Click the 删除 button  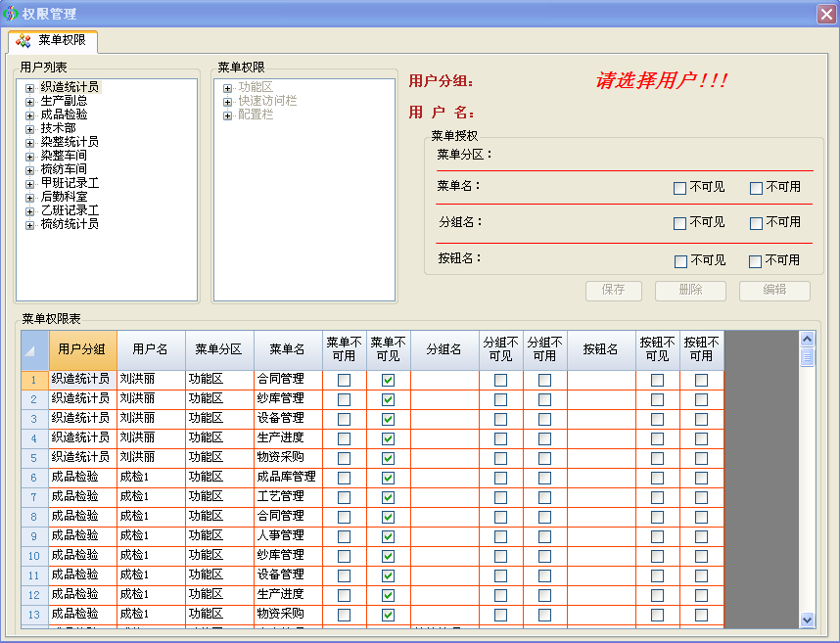[x=690, y=291]
